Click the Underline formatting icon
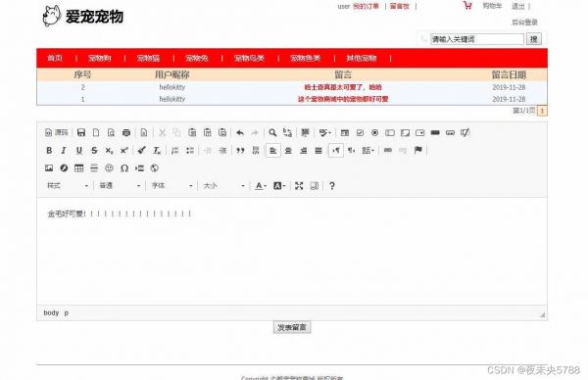 tap(78, 150)
